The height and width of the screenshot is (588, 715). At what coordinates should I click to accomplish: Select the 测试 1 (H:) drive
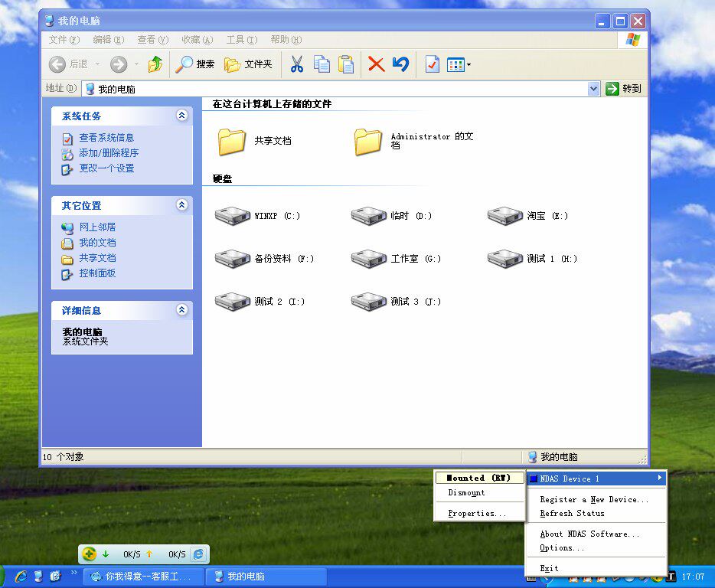click(x=505, y=259)
